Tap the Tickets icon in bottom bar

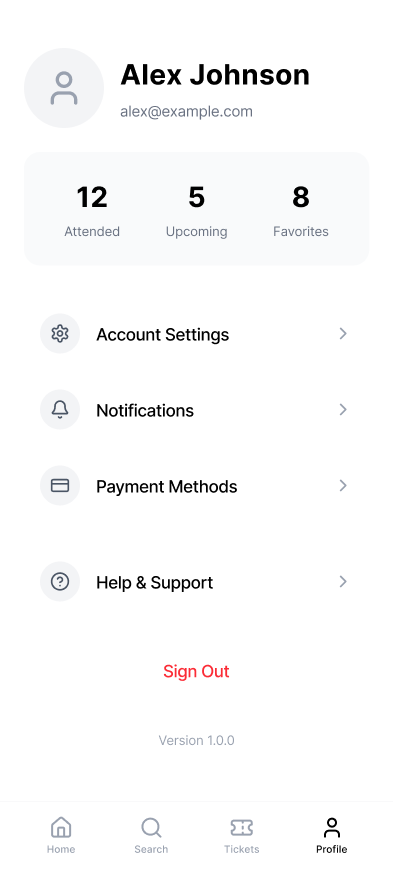pos(242,827)
